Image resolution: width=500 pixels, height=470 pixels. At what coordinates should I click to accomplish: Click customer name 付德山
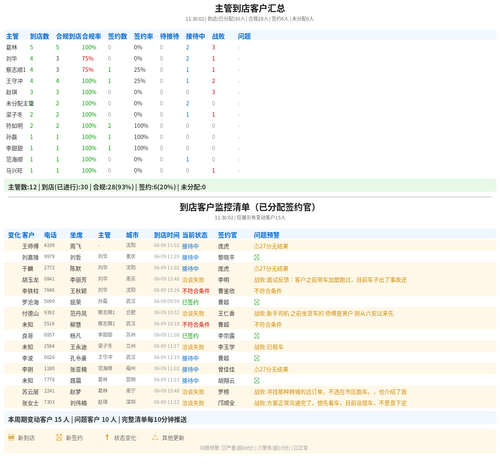click(31, 313)
